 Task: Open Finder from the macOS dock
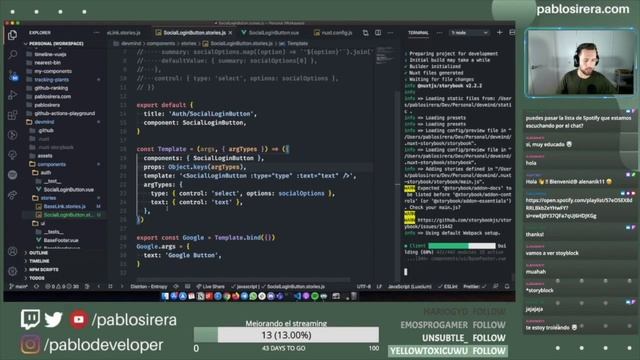[x=165, y=296]
